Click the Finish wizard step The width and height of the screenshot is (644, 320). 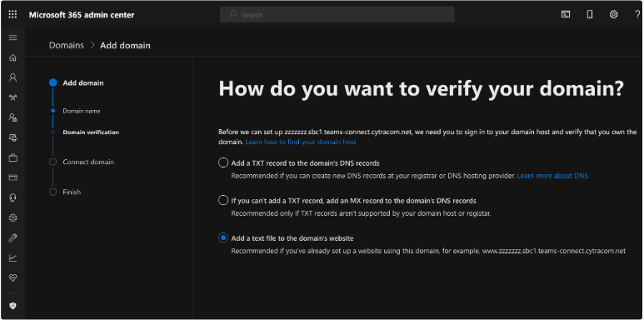[72, 192]
